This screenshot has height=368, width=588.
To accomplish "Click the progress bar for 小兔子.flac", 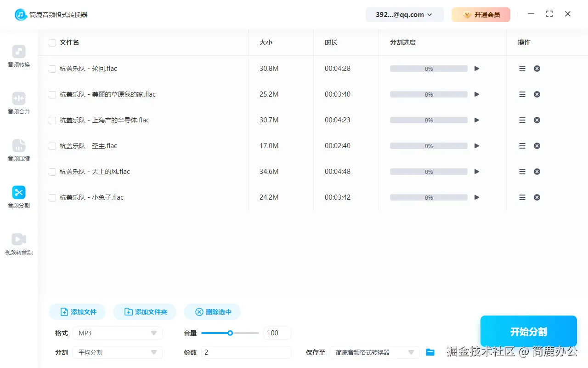I will pos(429,197).
